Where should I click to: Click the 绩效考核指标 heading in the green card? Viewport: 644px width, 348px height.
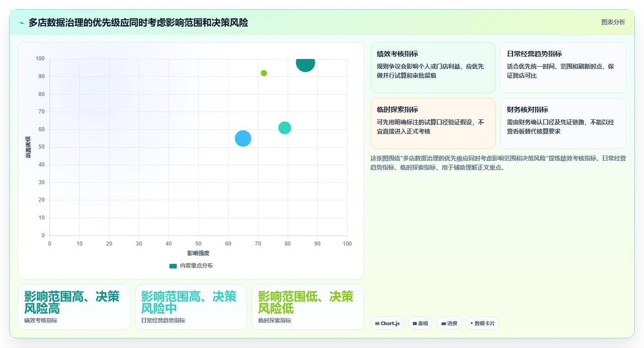tap(397, 54)
